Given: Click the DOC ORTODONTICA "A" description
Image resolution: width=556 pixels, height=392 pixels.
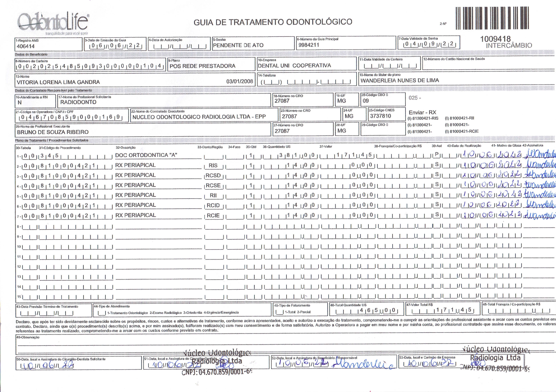Looking at the screenshot, I should (x=146, y=155).
